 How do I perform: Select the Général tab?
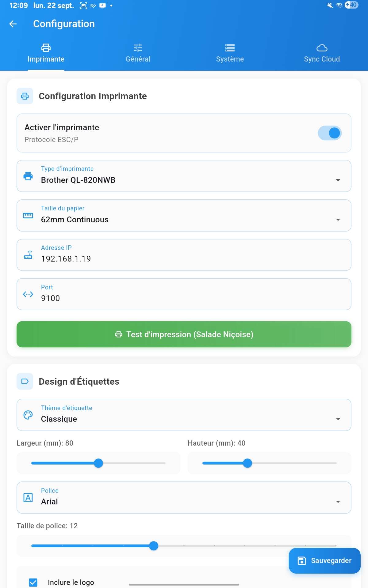[138, 53]
